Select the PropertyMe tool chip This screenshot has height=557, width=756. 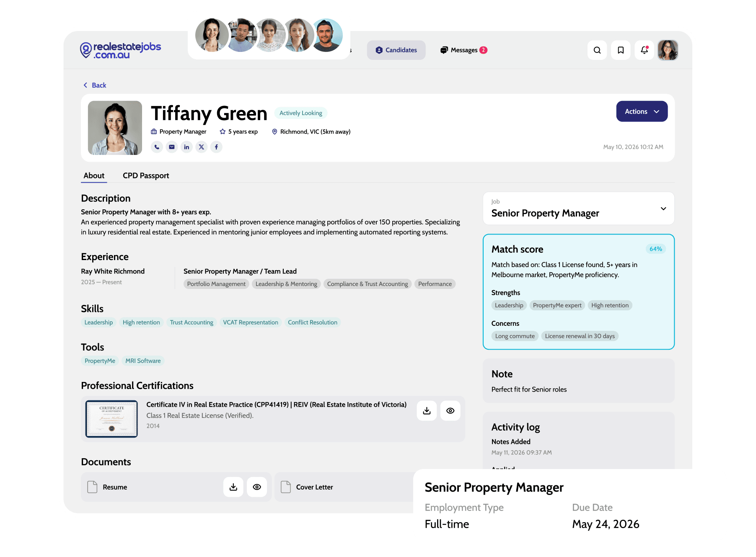click(100, 361)
